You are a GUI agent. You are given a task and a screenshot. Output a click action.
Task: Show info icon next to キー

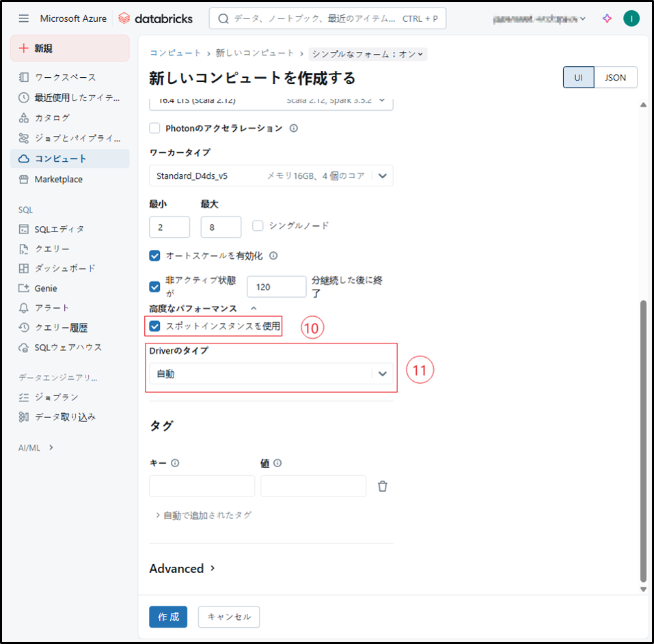click(175, 463)
